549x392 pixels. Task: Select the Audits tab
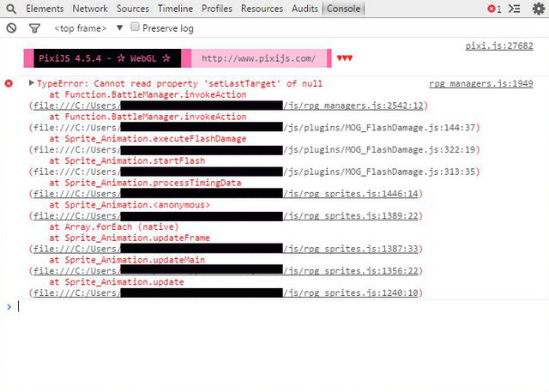(x=305, y=9)
